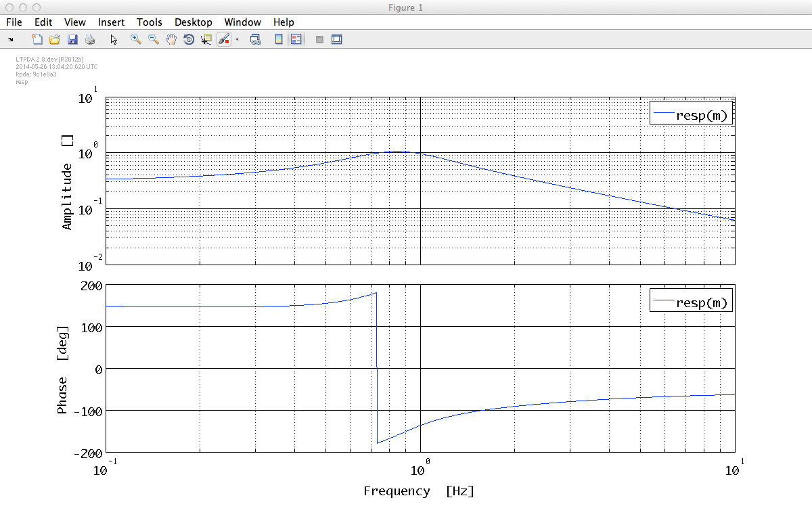Click the small arrow at toolbar's left edge
812x523 pixels.
11,40
